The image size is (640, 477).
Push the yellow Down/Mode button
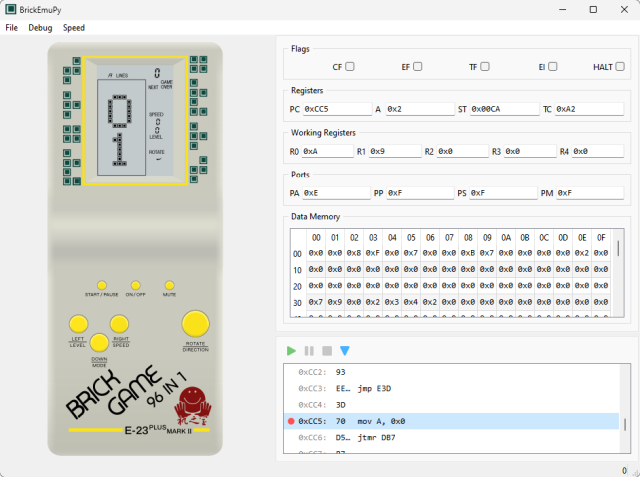point(99,343)
